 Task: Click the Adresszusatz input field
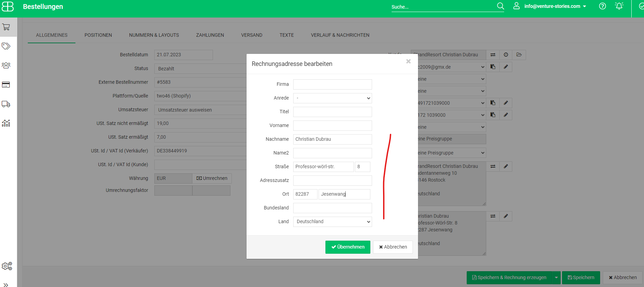(x=333, y=181)
